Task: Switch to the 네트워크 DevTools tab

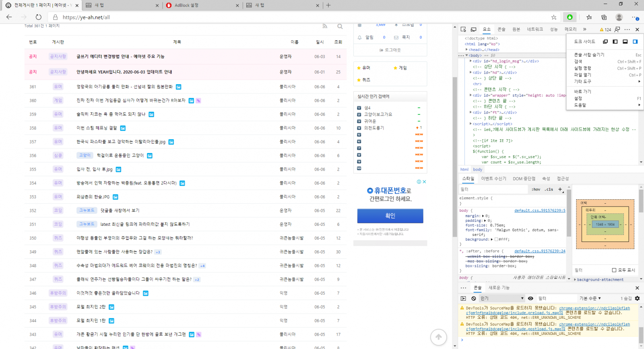Action: [535, 29]
